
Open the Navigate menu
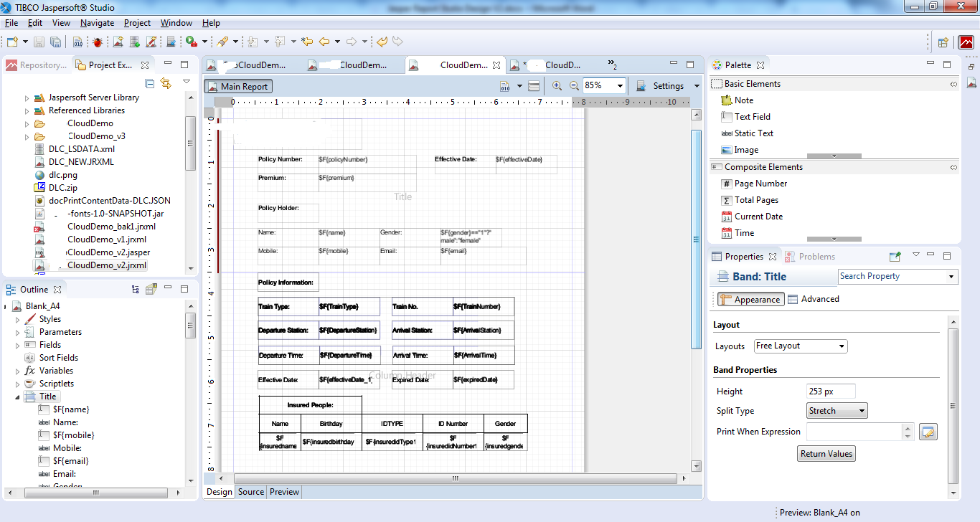(x=97, y=23)
